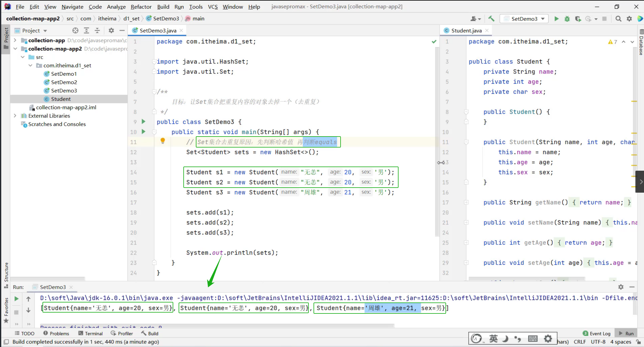Collapse the collection-map-app2 module node

pos(15,49)
